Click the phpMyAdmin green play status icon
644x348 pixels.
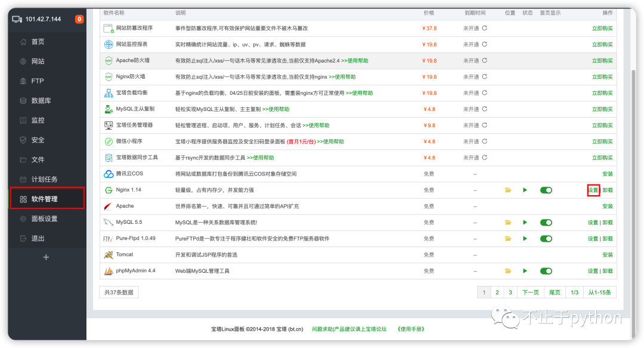[x=525, y=271]
